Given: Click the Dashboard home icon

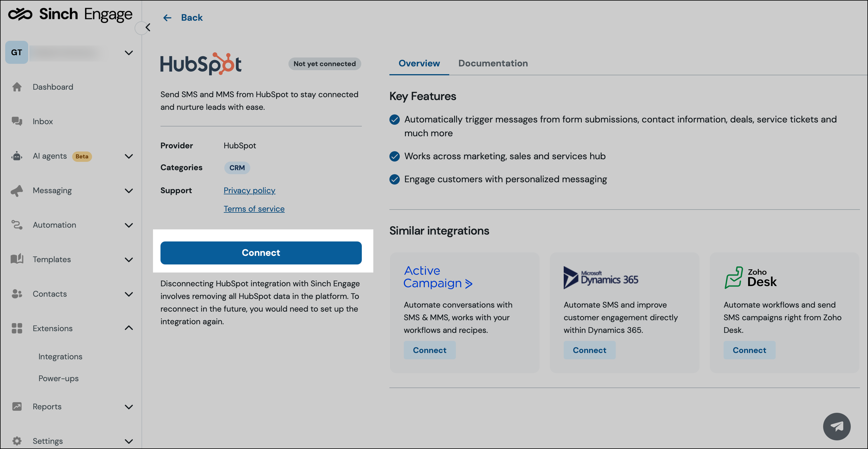Looking at the screenshot, I should (x=17, y=87).
